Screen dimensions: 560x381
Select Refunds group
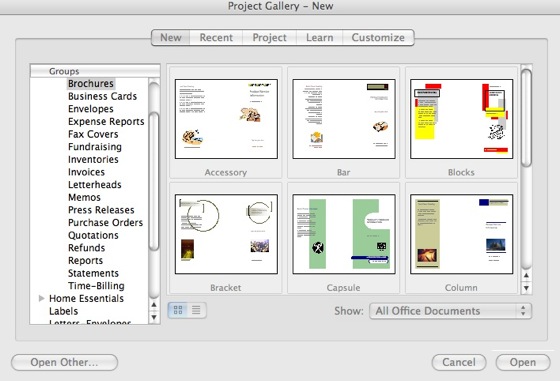click(86, 248)
